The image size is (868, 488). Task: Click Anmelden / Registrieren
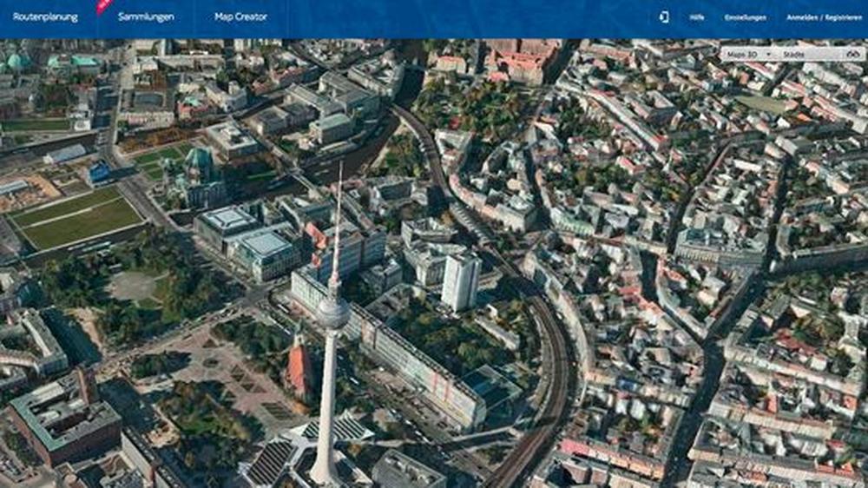824,17
